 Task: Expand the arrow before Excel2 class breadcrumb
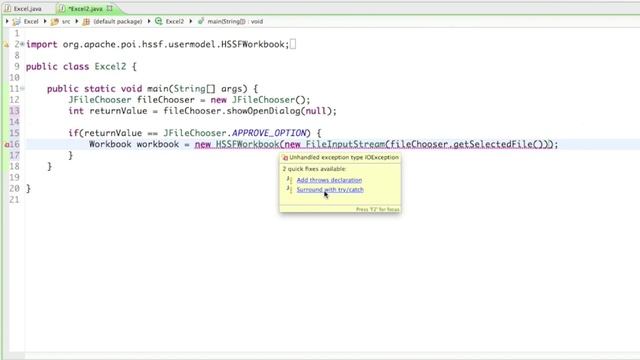tap(149, 21)
